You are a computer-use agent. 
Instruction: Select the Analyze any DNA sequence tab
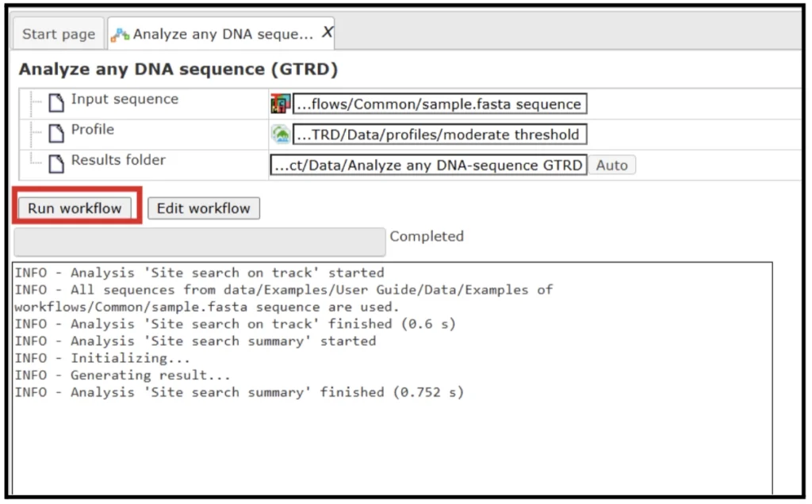[223, 34]
